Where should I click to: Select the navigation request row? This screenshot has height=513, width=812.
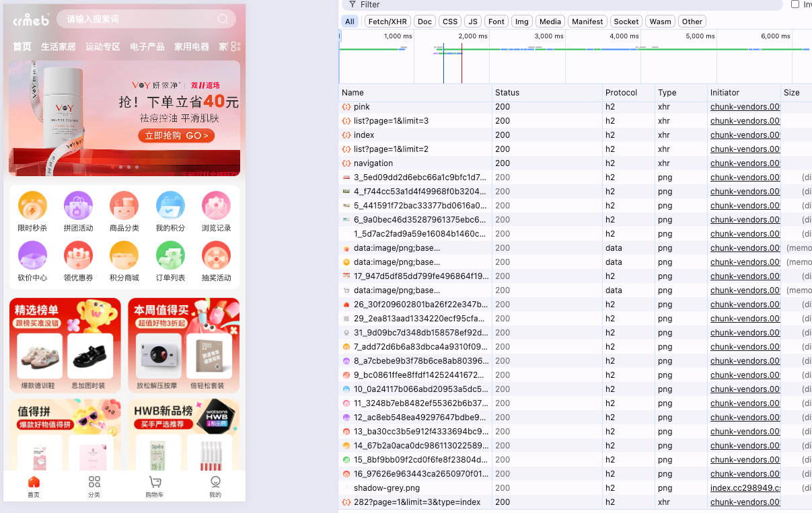[373, 163]
